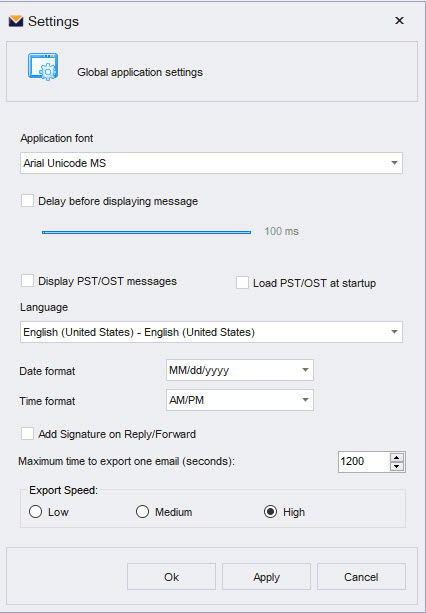Select Low export speed

pyautogui.click(x=35, y=512)
